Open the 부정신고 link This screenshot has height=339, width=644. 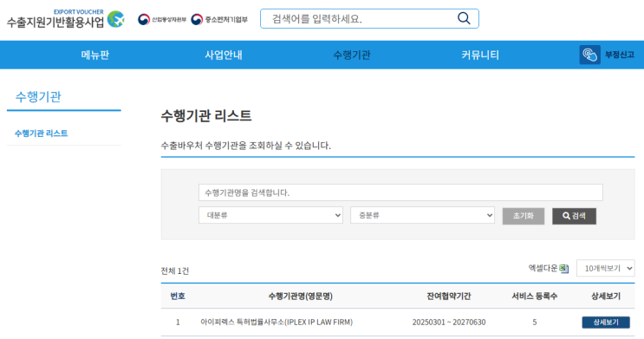pyautogui.click(x=620, y=55)
